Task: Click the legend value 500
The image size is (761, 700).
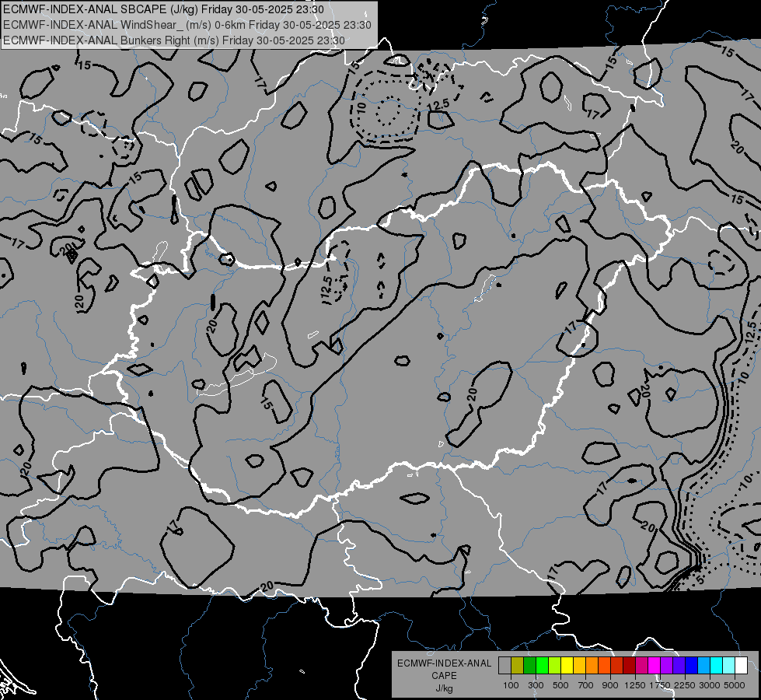Action: click(560, 685)
